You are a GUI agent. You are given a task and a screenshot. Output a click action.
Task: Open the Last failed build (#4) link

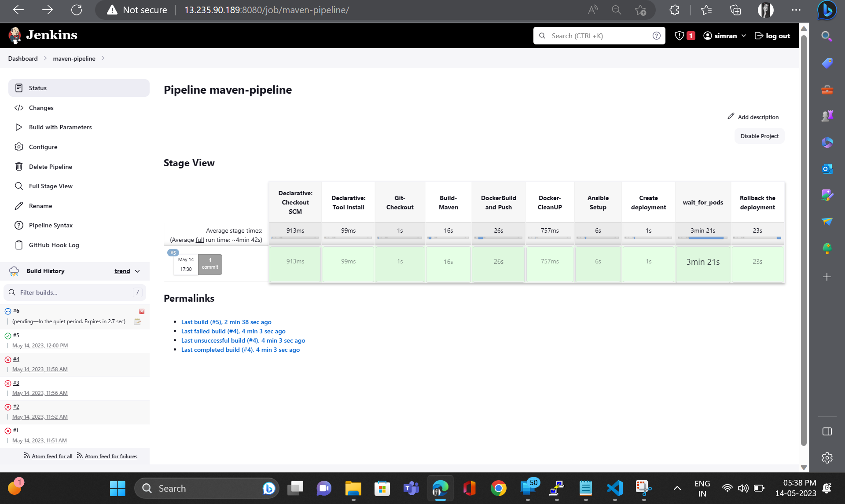[x=233, y=331]
